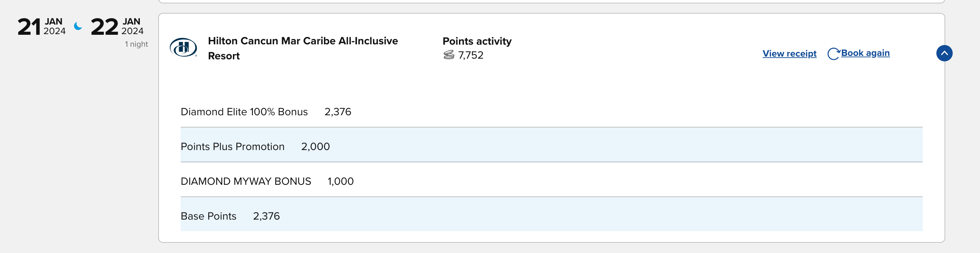
Task: Click the Points activity heading
Action: click(477, 41)
